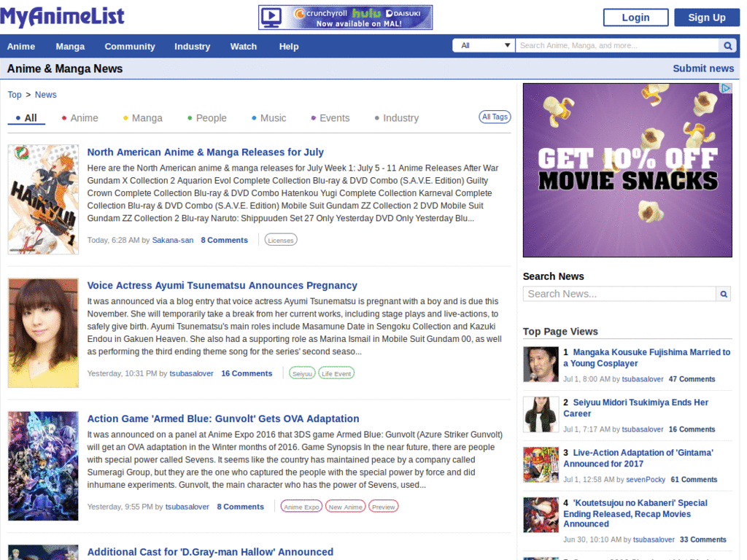Select the People news filter tab
Viewport: 747px width, 560px height.
pos(206,118)
